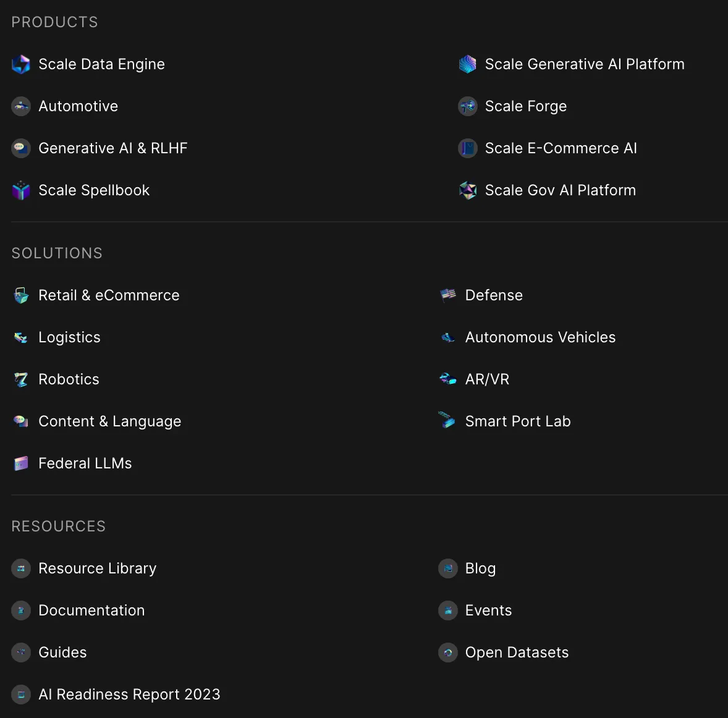Viewport: 728px width, 718px height.
Task: Click the Scale Spellbook cube icon
Action: (x=21, y=190)
